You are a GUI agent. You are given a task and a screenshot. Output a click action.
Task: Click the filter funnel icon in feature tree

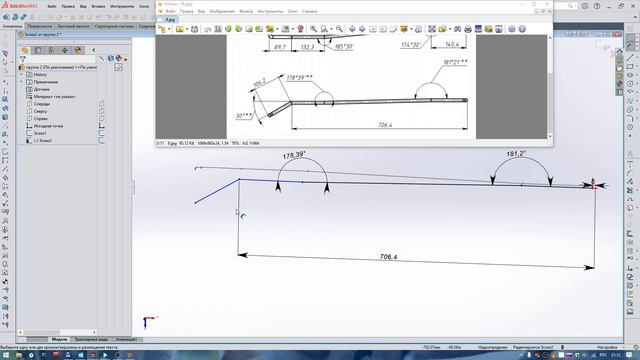click(23, 59)
